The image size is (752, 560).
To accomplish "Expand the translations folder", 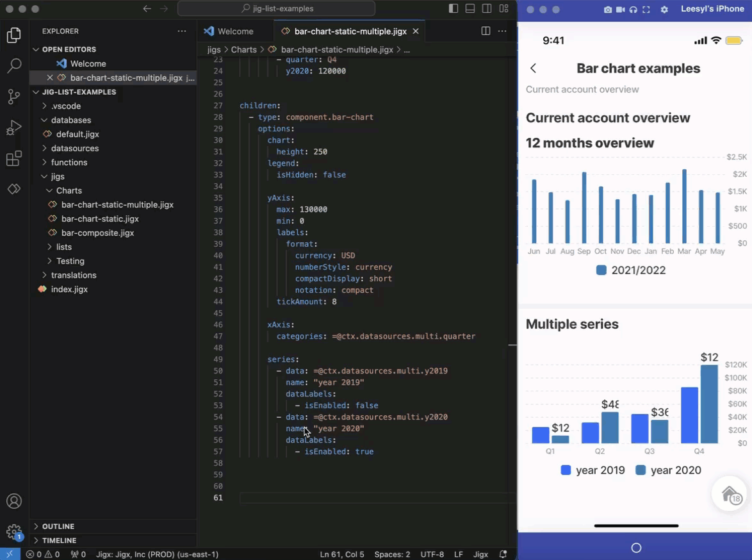I will click(74, 275).
